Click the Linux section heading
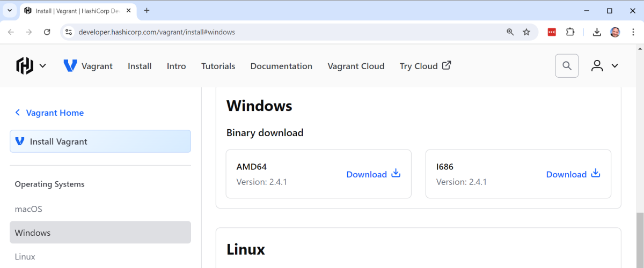644x268 pixels. 246,249
